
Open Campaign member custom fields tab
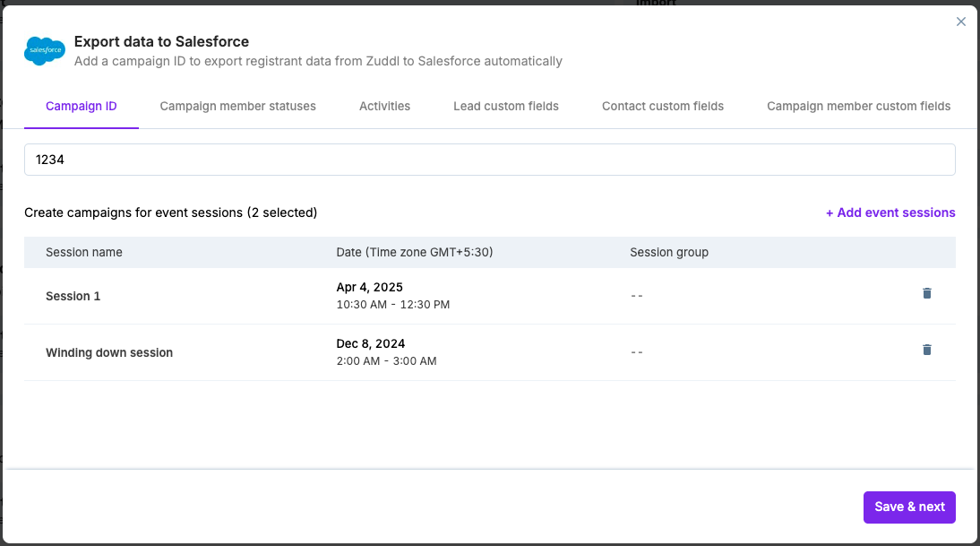858,106
